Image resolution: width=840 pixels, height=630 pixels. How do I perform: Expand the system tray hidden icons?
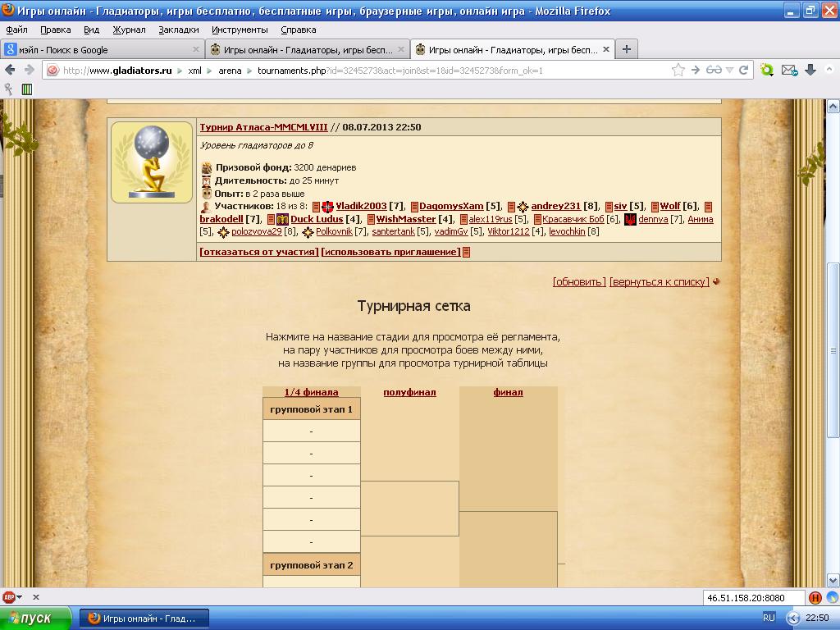pyautogui.click(x=793, y=618)
